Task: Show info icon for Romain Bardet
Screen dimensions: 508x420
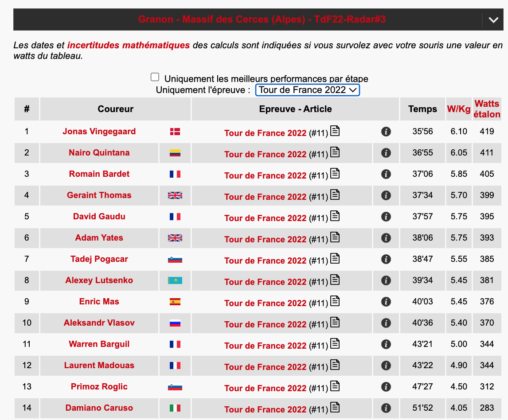Action: tap(386, 174)
